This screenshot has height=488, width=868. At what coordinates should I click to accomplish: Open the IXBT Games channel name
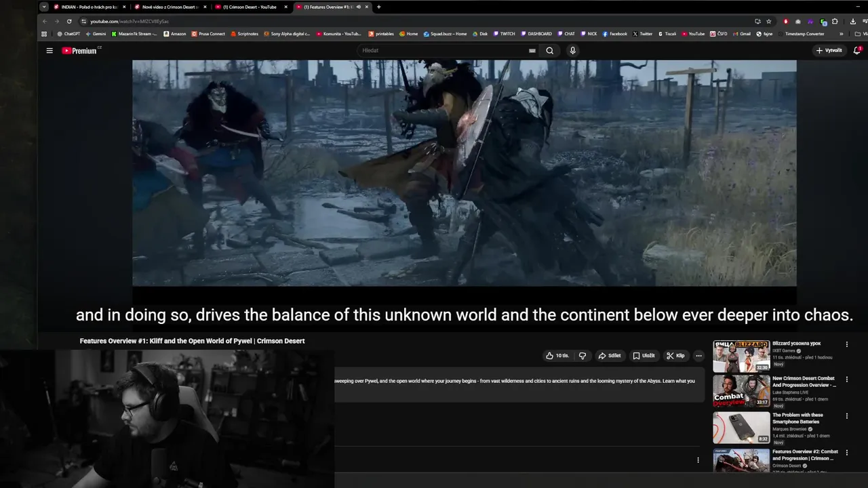[784, 350]
